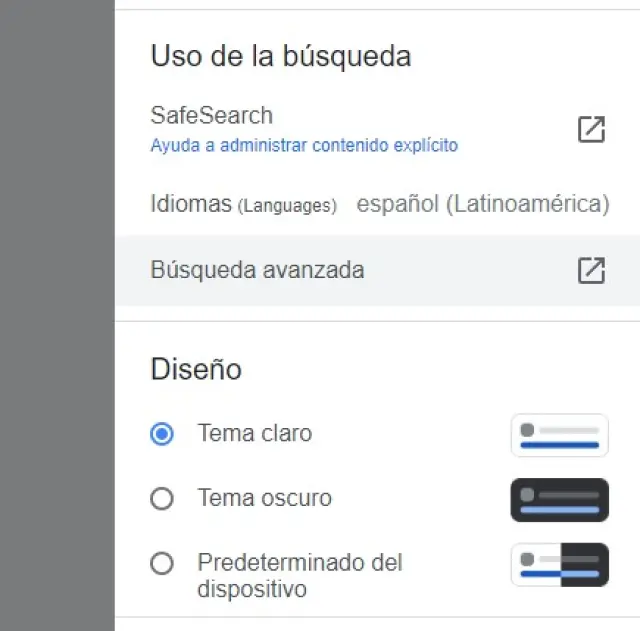The image size is (640, 631).
Task: Click the 'Tema oscuro' text label
Action: click(265, 498)
